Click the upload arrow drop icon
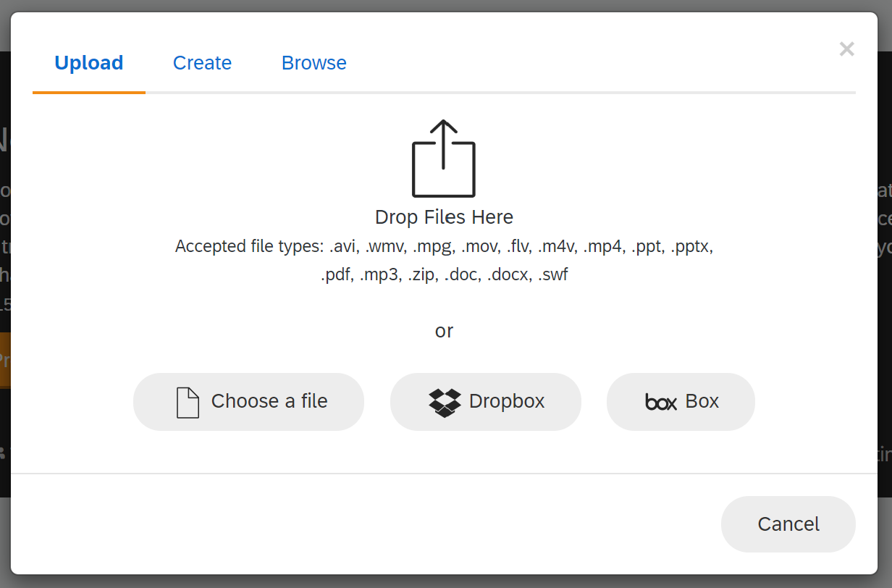Screen dimensions: 892x588 [444, 159]
